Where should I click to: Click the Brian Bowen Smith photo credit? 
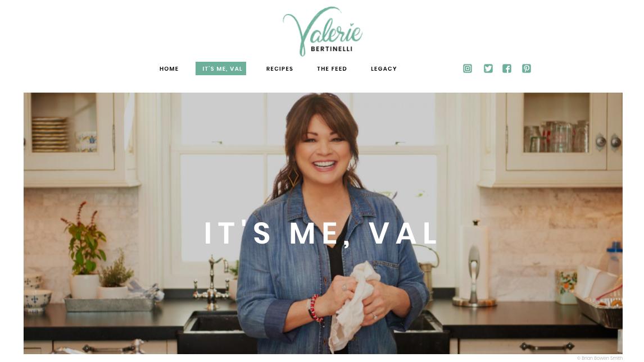(600, 358)
